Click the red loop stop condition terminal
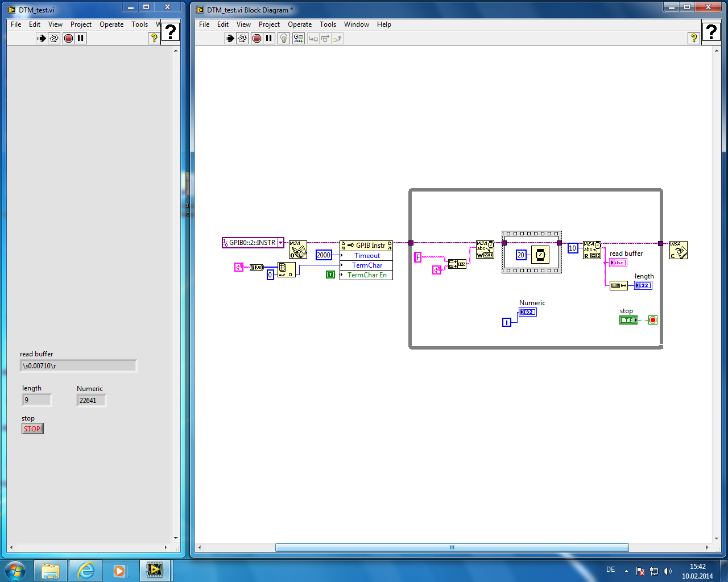 pos(653,320)
